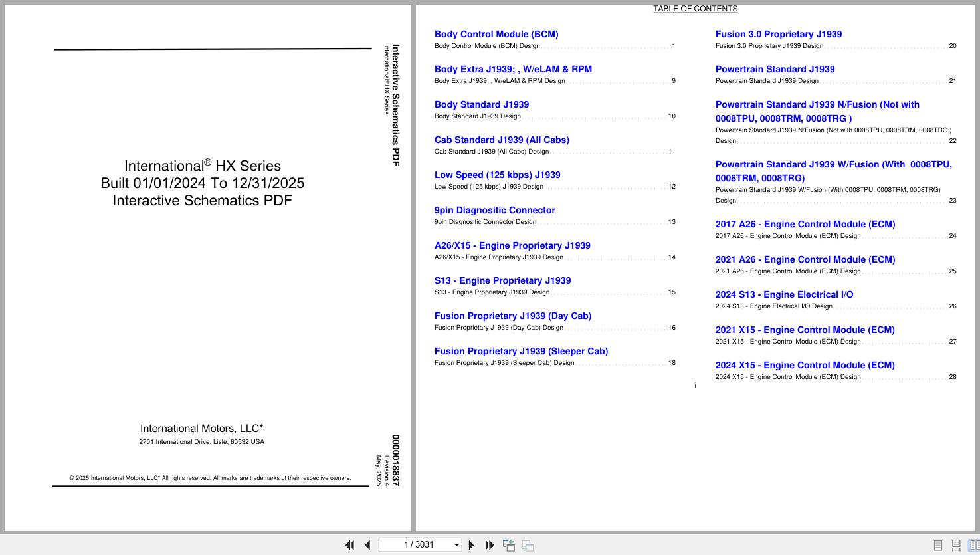The width and height of the screenshot is (980, 555).
Task: Click International Motors, LLC* text on cover
Action: tap(201, 429)
